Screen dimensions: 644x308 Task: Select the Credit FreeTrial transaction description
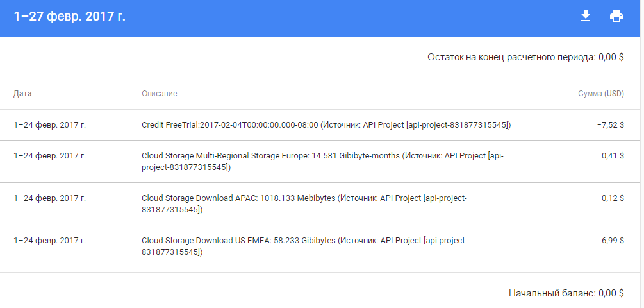click(326, 125)
